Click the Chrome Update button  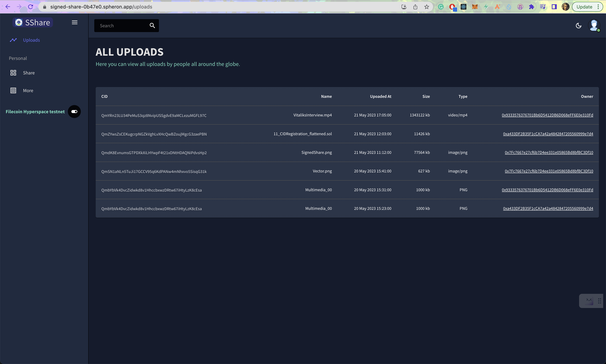[x=584, y=7]
